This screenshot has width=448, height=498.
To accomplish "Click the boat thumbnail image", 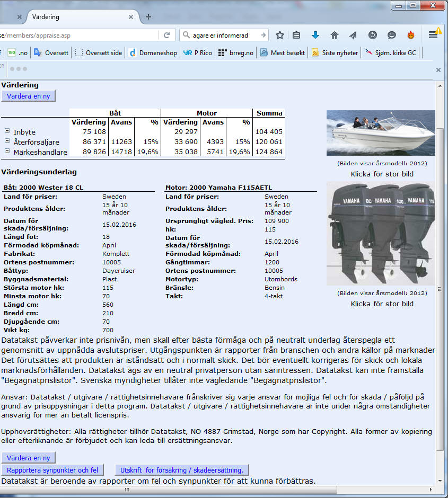I will pyautogui.click(x=381, y=133).
